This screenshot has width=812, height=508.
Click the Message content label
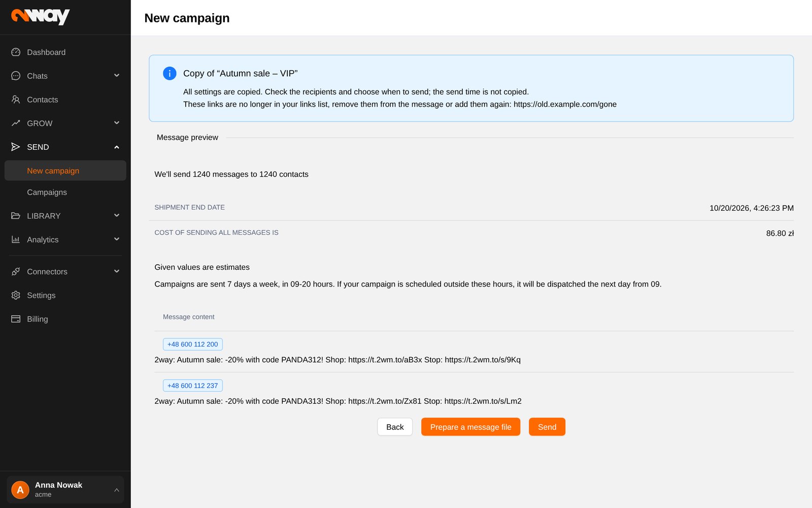coord(189,317)
